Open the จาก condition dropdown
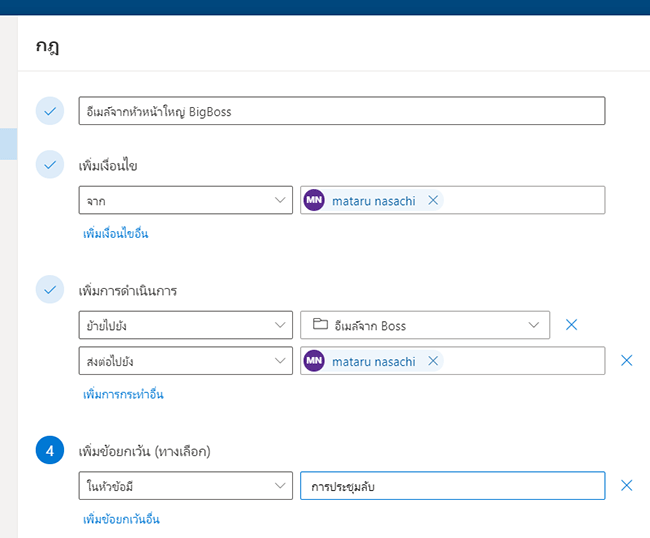Image resolution: width=650 pixels, height=538 pixels. (186, 200)
